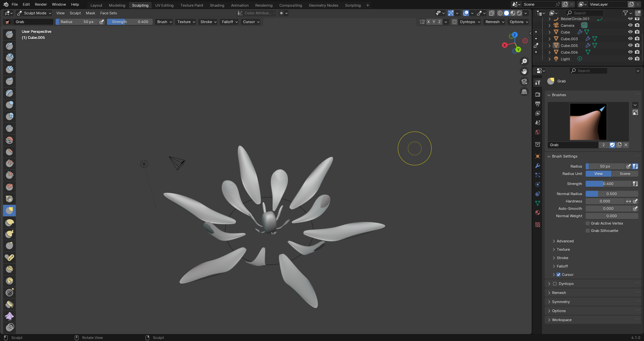Open the Render menu
The image size is (644, 341).
(41, 4)
